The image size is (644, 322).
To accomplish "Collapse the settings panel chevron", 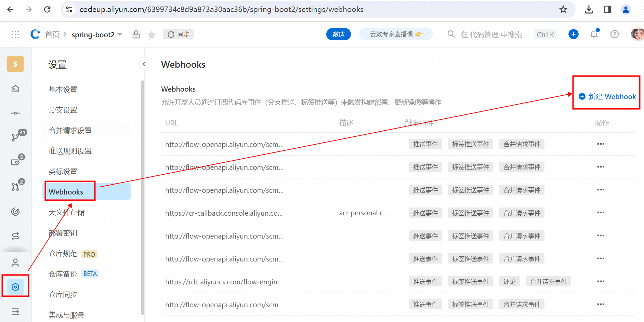I will tap(144, 64).
